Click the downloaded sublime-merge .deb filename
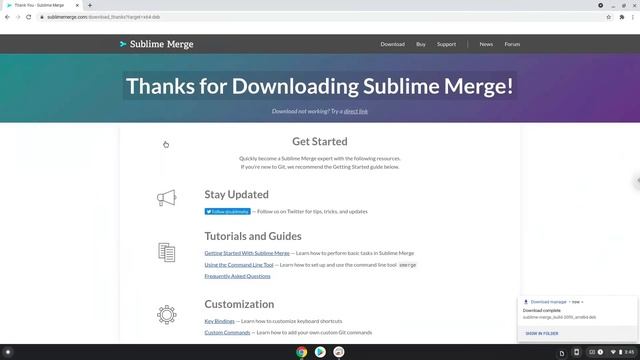This screenshot has height=360, width=640. tap(559, 317)
